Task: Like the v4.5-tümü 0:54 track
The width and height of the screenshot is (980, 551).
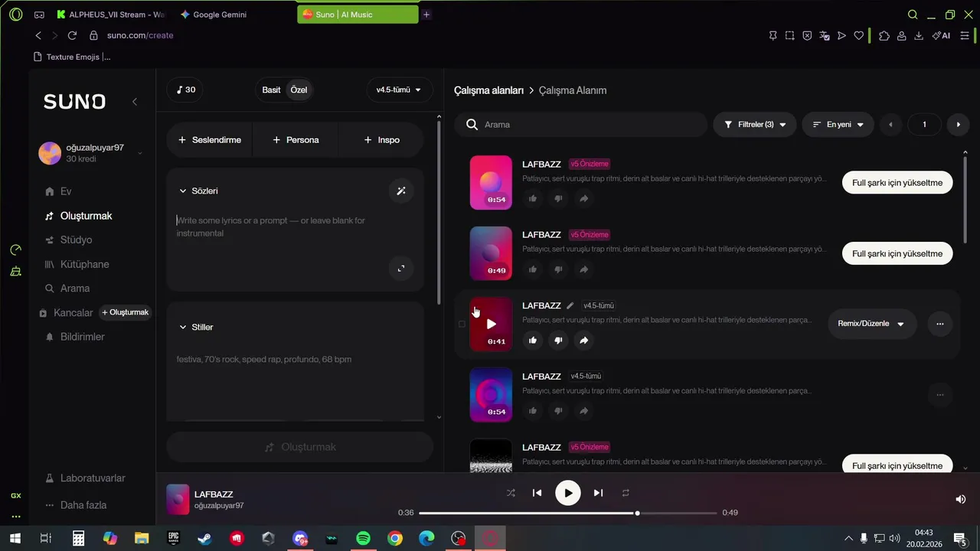Action: 533,411
